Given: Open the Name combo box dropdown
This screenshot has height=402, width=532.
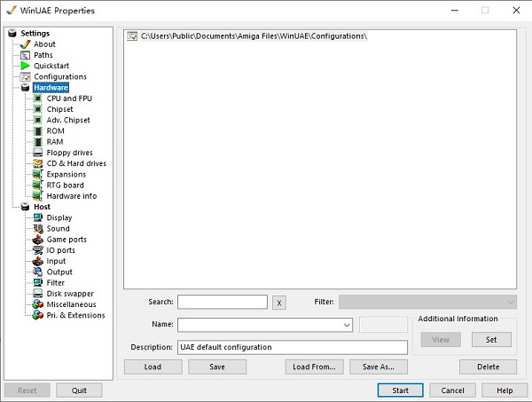Looking at the screenshot, I should click(x=347, y=326).
